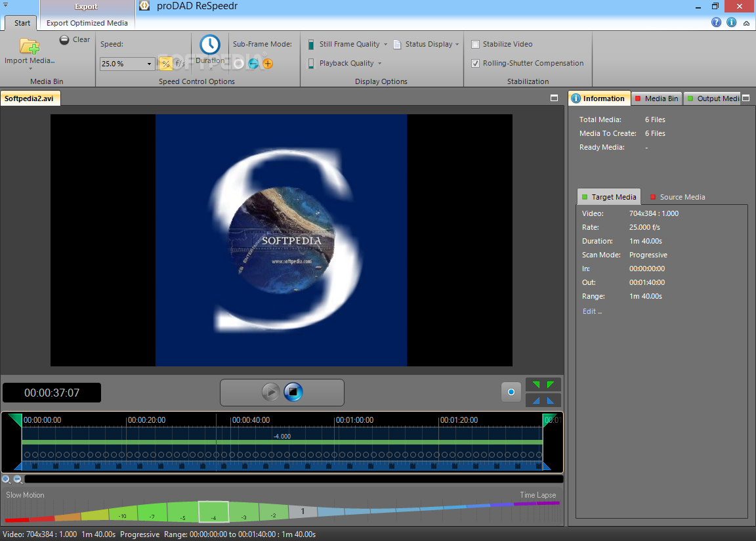The width and height of the screenshot is (756, 541).
Task: Open the Speed percentage combo box
Action: (127, 64)
